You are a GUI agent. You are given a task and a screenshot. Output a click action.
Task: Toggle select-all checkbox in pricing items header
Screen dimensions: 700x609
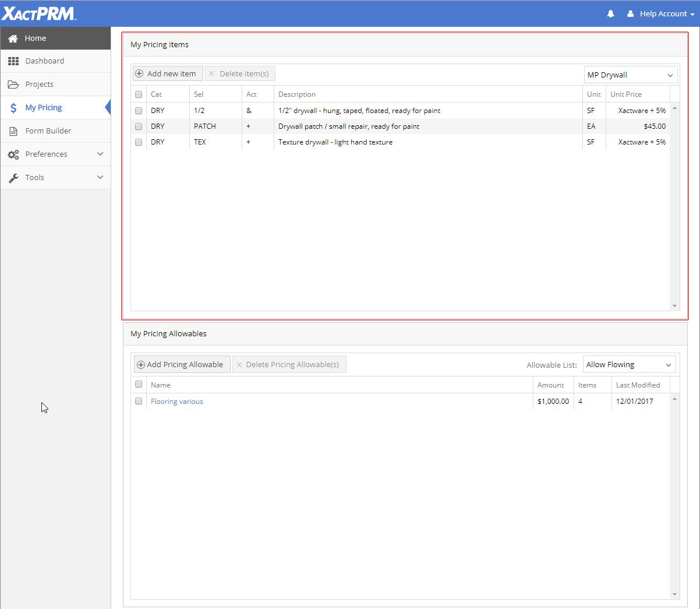(x=139, y=94)
